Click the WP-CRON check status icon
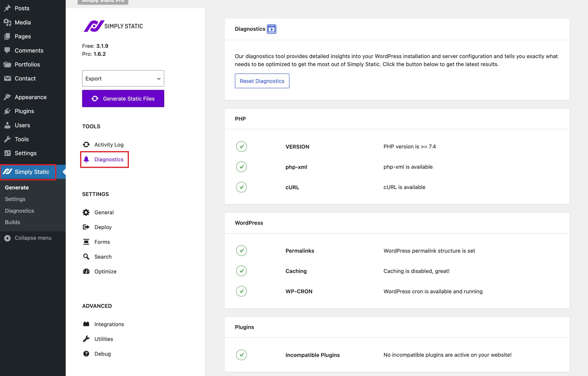 241,291
